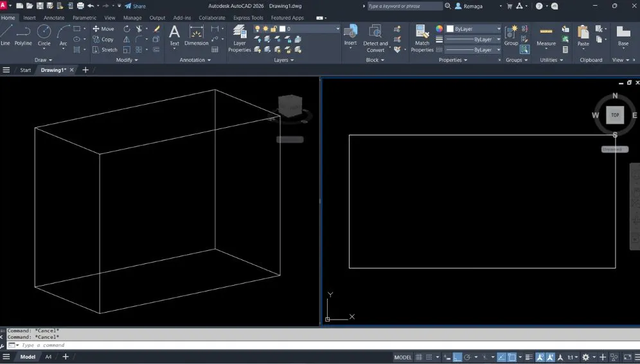This screenshot has height=364, width=640.
Task: Open the ByLayer object color dropdown
Action: pos(474,29)
